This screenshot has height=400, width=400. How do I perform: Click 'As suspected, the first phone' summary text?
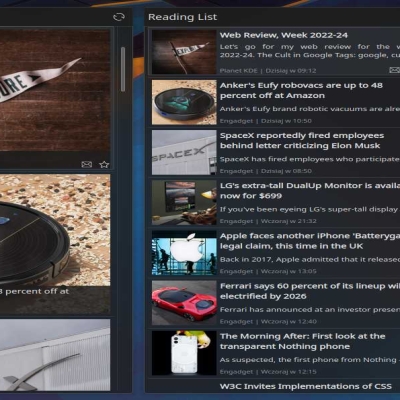tap(310, 360)
